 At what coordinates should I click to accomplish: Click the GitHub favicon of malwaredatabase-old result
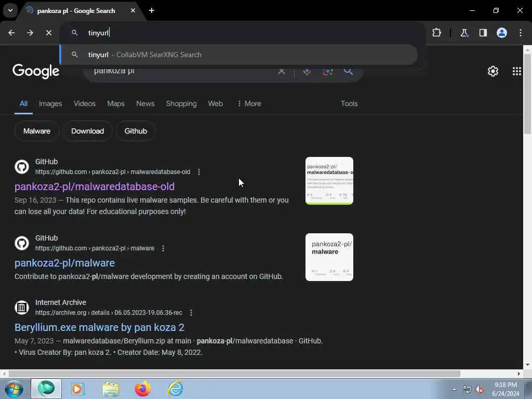point(22,167)
